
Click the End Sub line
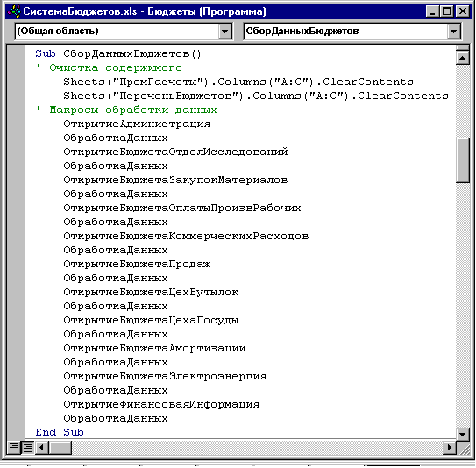tap(60, 432)
